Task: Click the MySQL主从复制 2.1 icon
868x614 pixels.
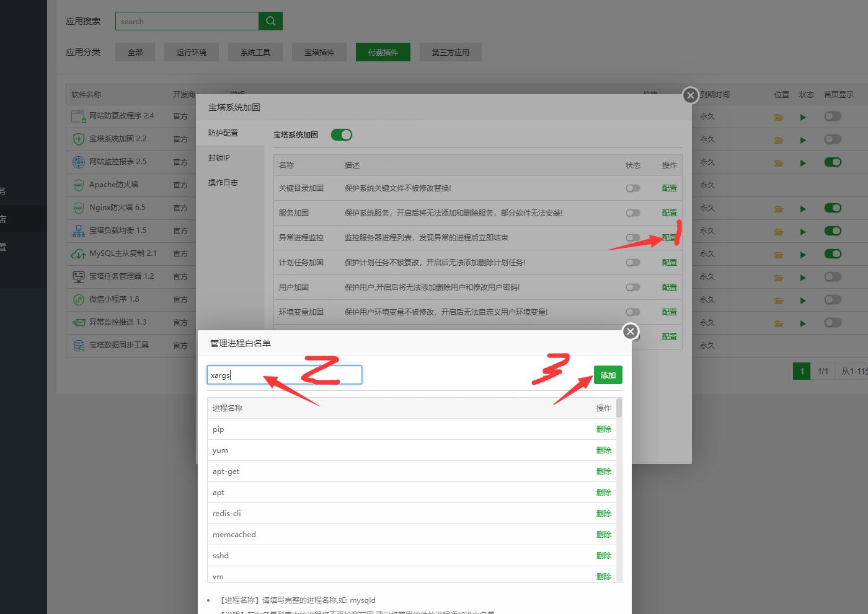Action: tap(79, 253)
